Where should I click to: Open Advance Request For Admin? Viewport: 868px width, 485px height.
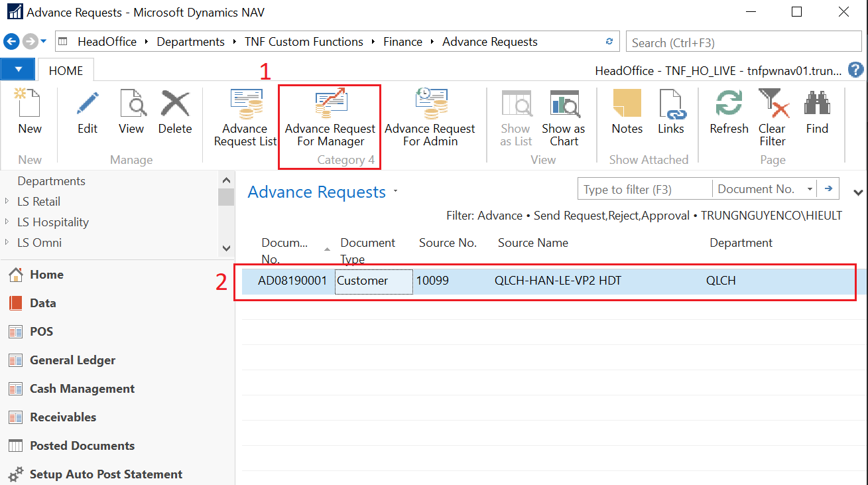430,117
